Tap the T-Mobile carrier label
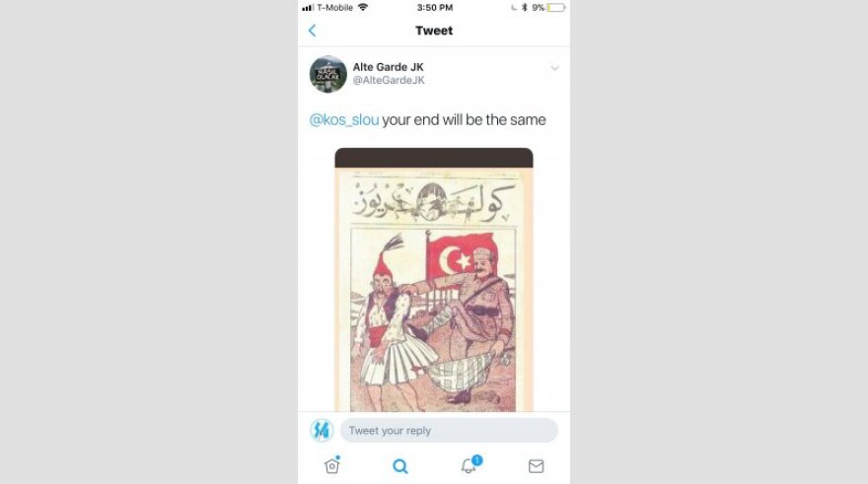The height and width of the screenshot is (484, 868). 335,8
